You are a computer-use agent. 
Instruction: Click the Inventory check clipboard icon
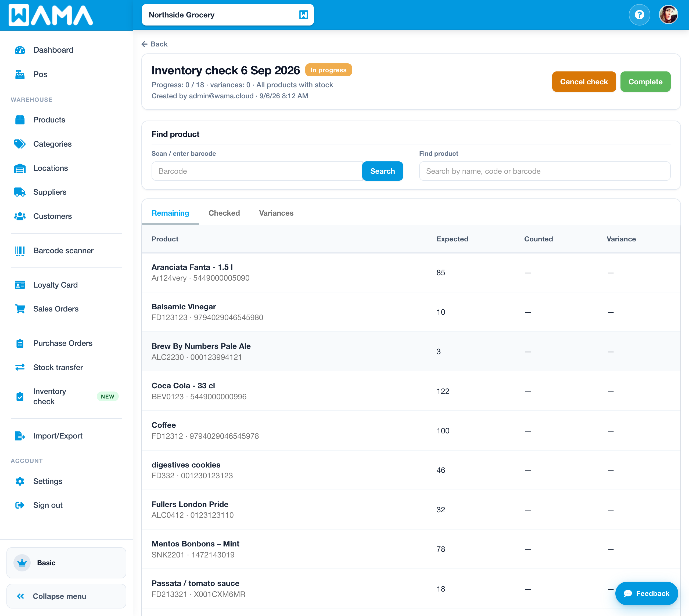[x=20, y=396]
